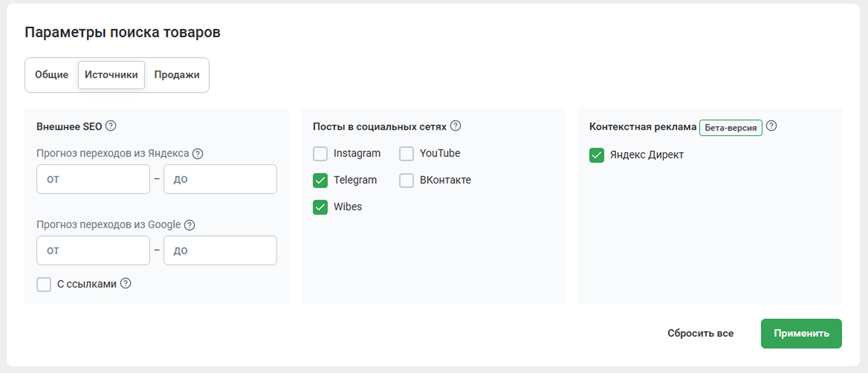Click help icon next to С ссылками
868x373 pixels.
tap(126, 283)
